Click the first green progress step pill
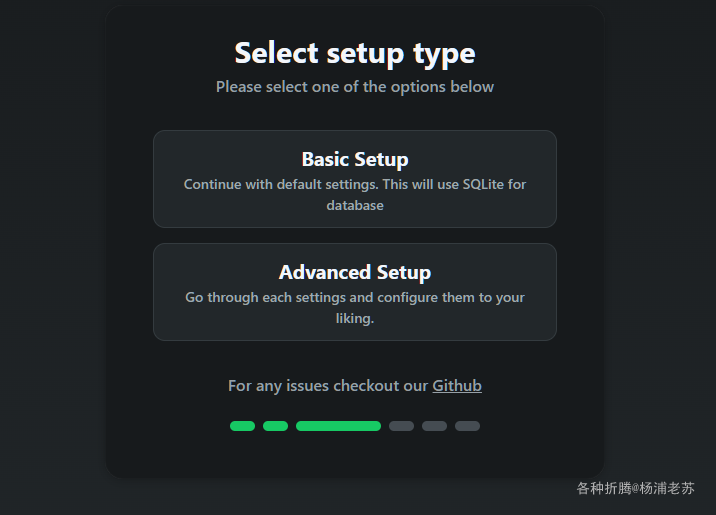Viewport: 716px width, 515px height. coord(242,426)
